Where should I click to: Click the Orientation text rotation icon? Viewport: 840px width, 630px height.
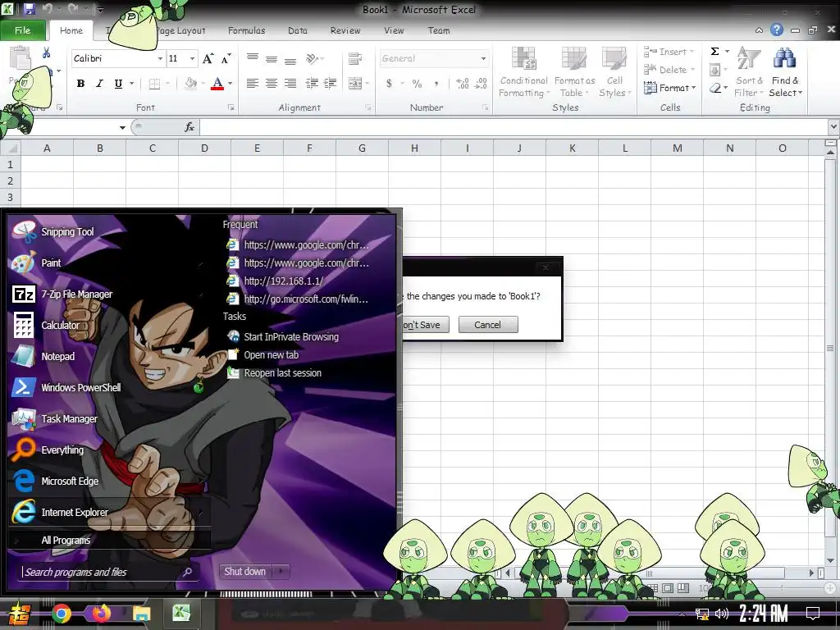[313, 58]
